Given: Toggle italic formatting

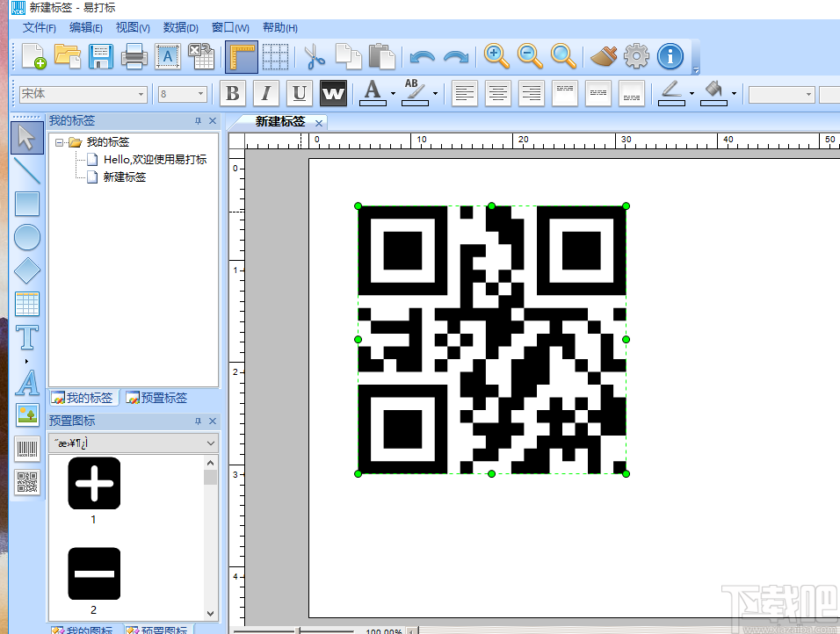Looking at the screenshot, I should (265, 94).
